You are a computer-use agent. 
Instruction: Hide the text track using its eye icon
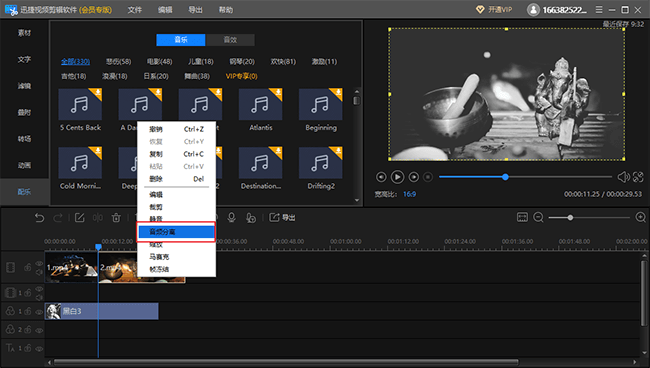(39, 349)
